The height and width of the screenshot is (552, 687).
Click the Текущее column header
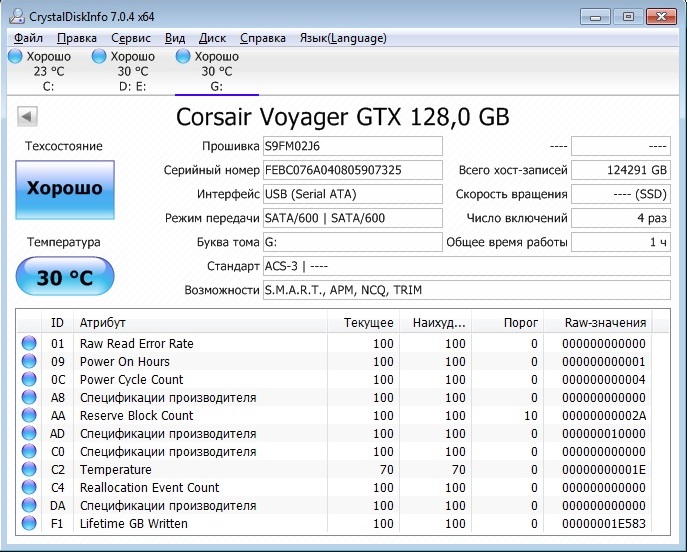(x=363, y=323)
